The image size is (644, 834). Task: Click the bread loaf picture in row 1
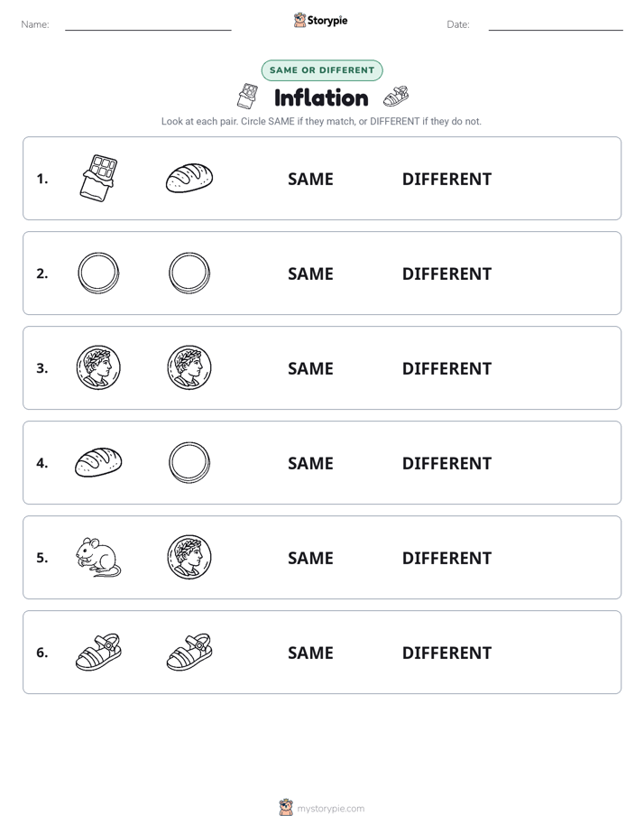(189, 178)
